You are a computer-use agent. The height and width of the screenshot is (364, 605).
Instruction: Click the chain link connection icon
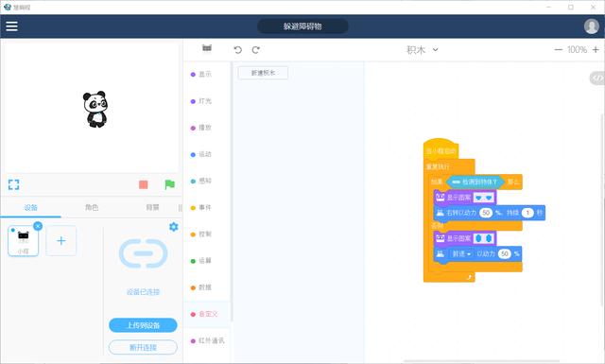pos(143,253)
